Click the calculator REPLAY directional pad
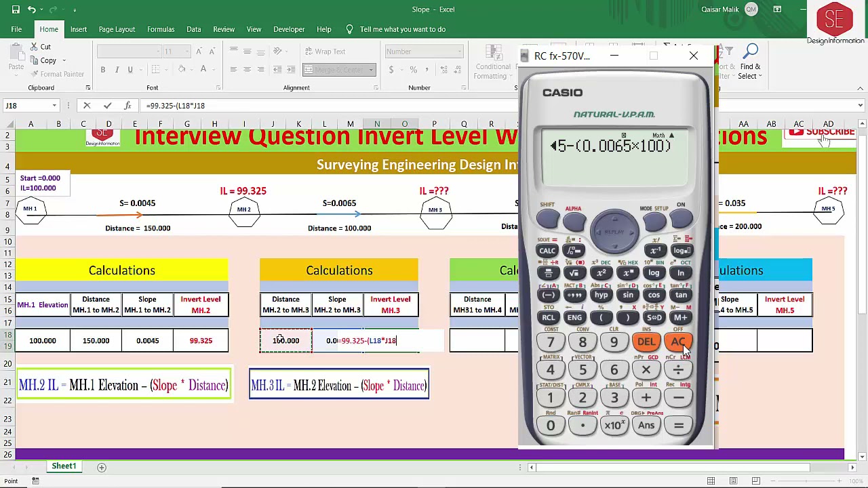Screen dimensions: 868x488 click(x=614, y=232)
